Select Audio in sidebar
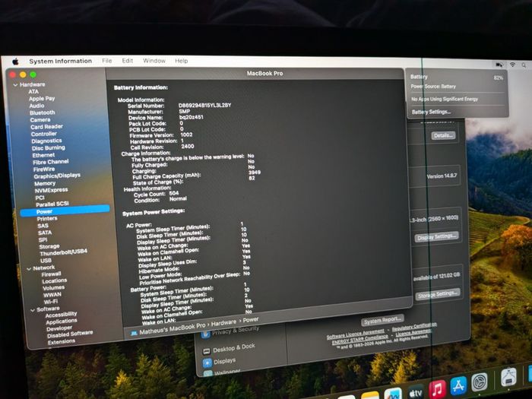This screenshot has width=532, height=399. coord(36,106)
